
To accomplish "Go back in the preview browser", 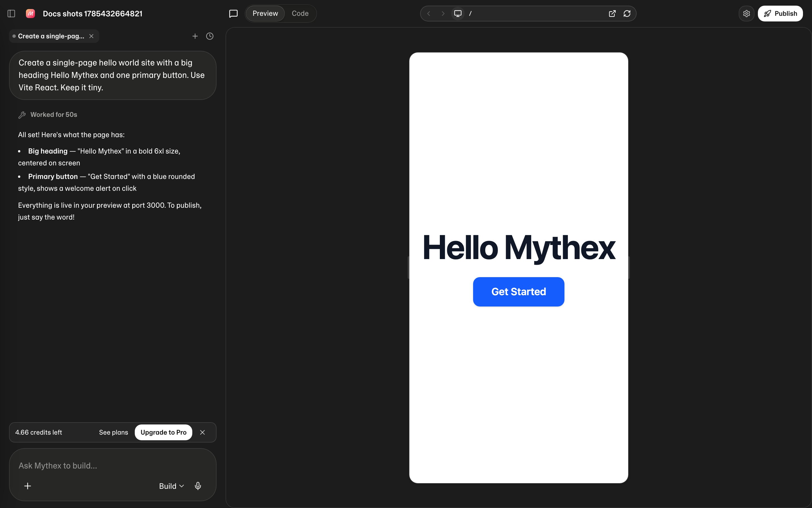I will [429, 14].
